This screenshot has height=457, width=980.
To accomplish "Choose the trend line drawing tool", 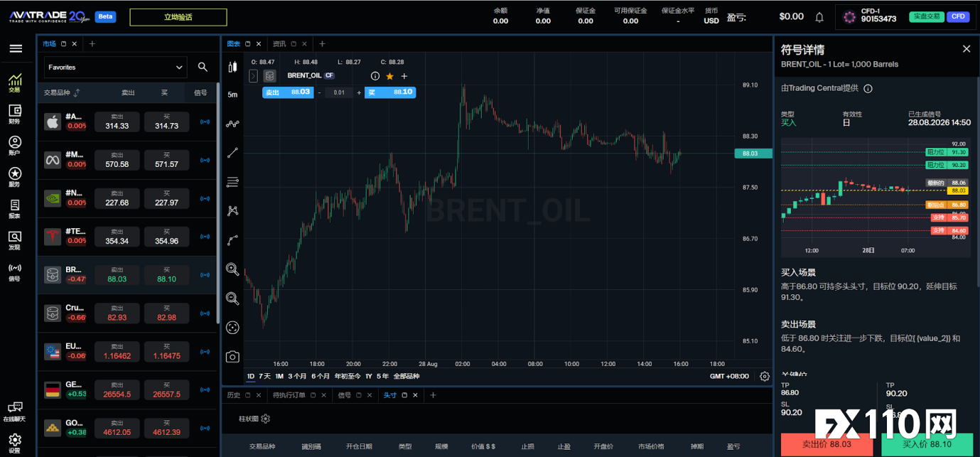I will point(232,153).
